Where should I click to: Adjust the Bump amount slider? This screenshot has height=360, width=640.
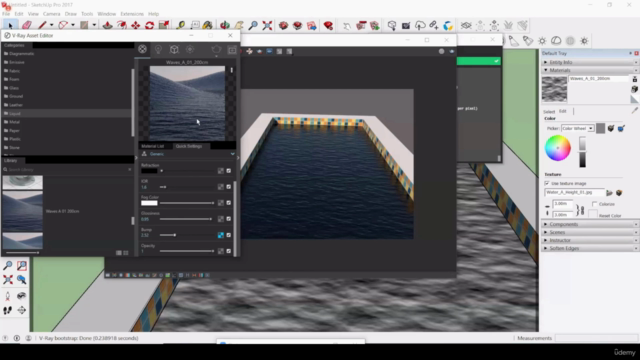coord(187,235)
